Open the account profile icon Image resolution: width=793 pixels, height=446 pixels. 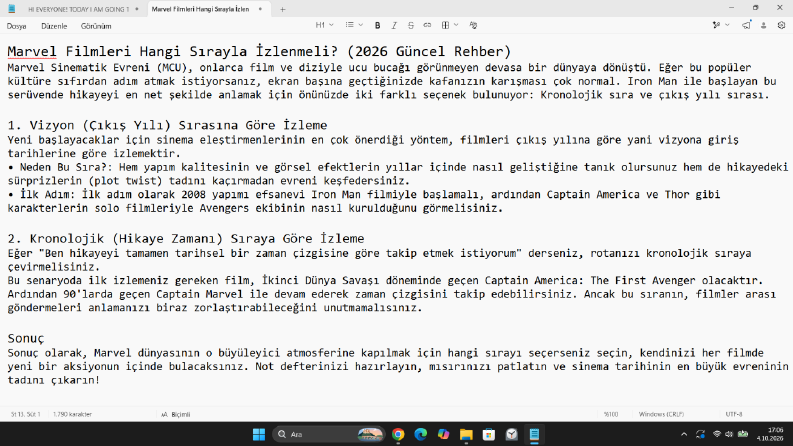(x=764, y=25)
